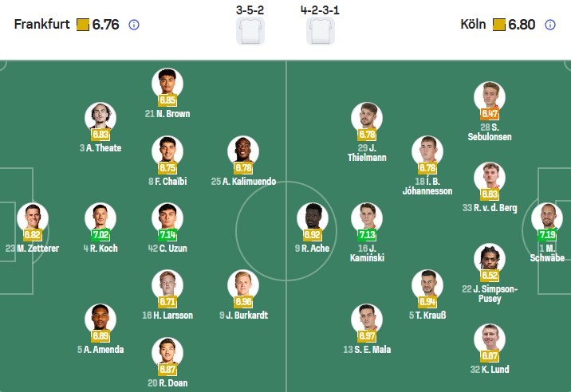Click the Köln team name

(474, 25)
